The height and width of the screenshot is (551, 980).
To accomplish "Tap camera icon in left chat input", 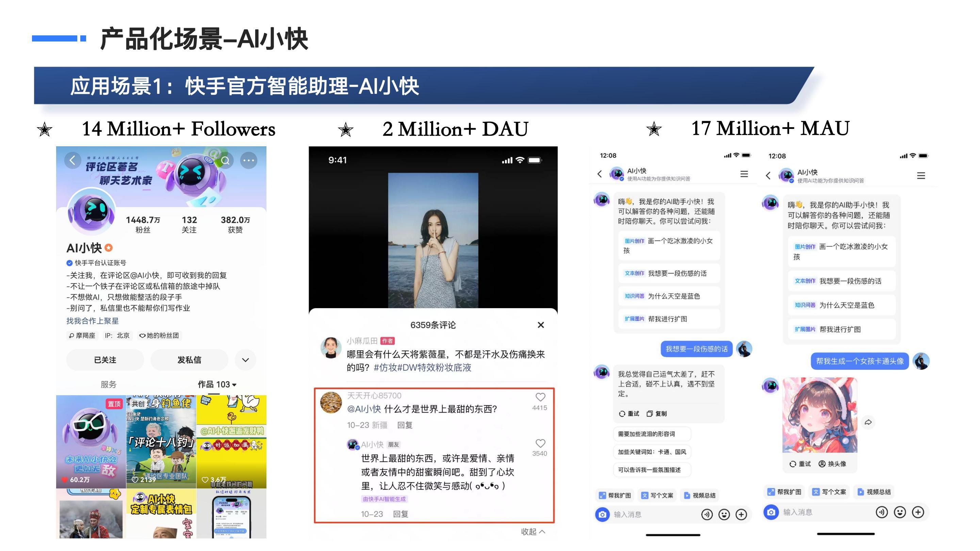I will [x=602, y=515].
